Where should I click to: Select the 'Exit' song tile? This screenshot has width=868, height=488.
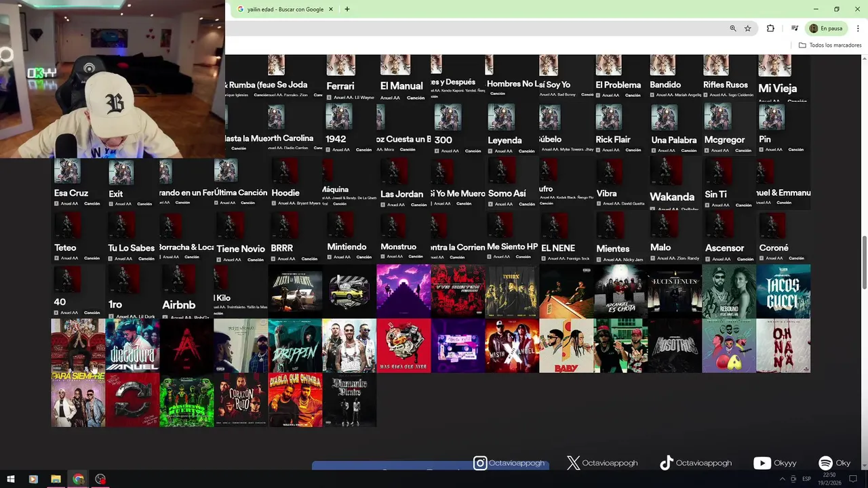132,183
